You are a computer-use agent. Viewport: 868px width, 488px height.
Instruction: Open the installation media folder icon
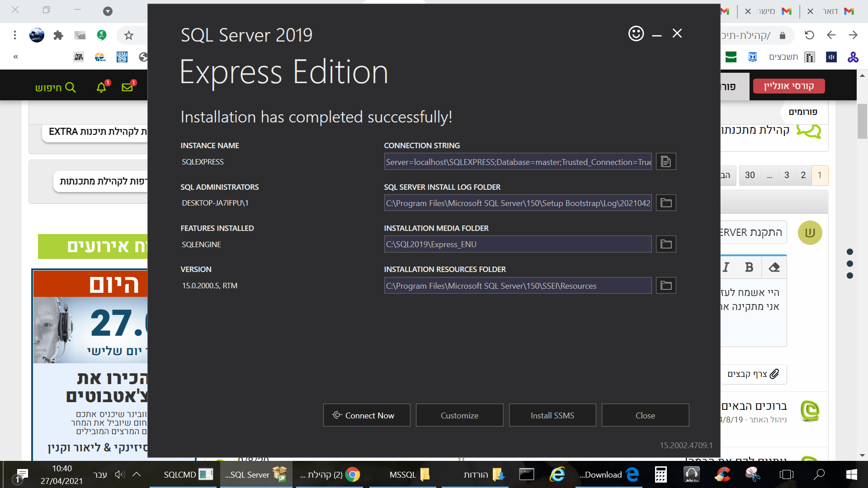666,244
